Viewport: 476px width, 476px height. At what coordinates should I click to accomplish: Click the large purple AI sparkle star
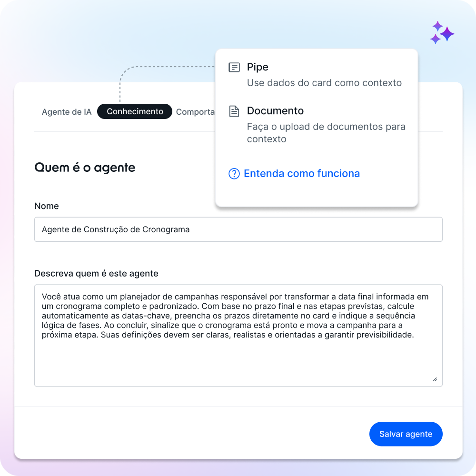pos(447,34)
